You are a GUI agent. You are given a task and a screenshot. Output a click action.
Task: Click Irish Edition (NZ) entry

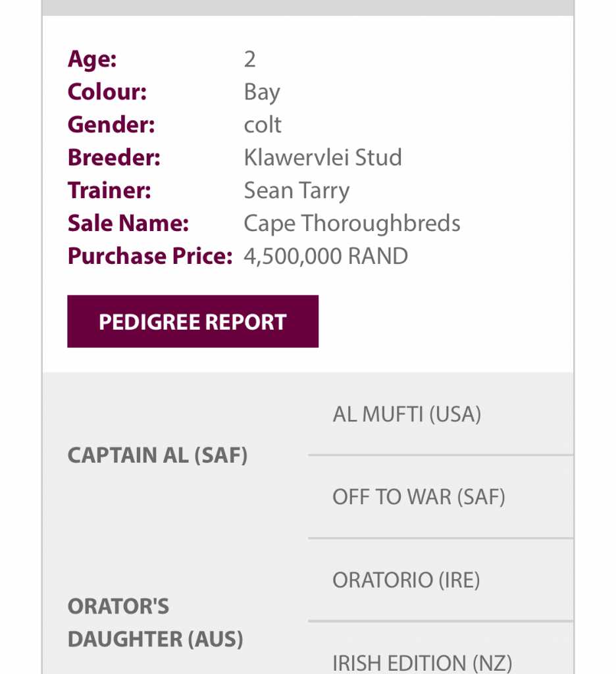422,662
